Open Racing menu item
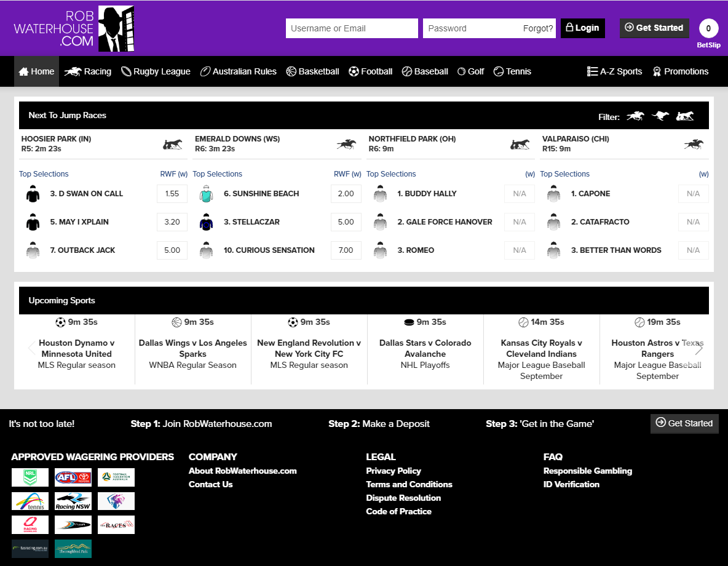 coord(88,71)
